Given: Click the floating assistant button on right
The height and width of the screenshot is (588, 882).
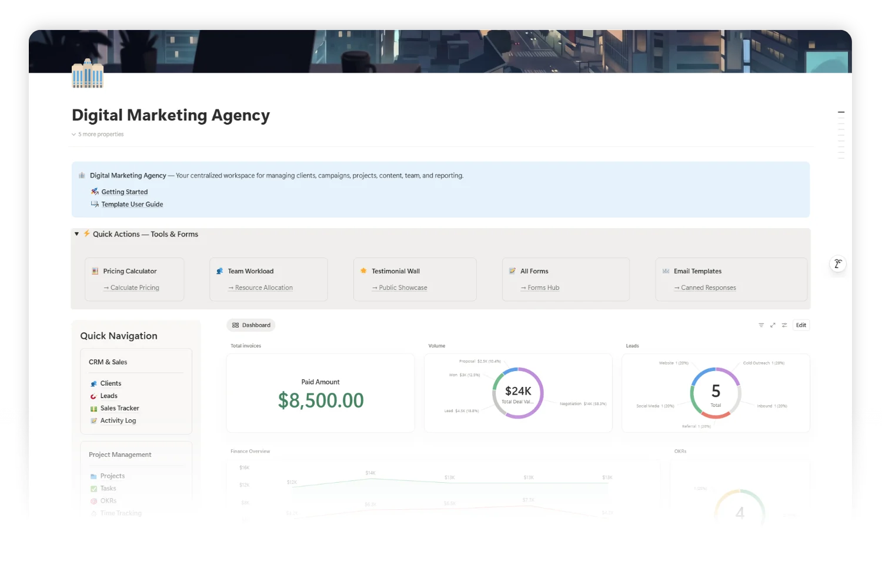Looking at the screenshot, I should click(x=838, y=263).
